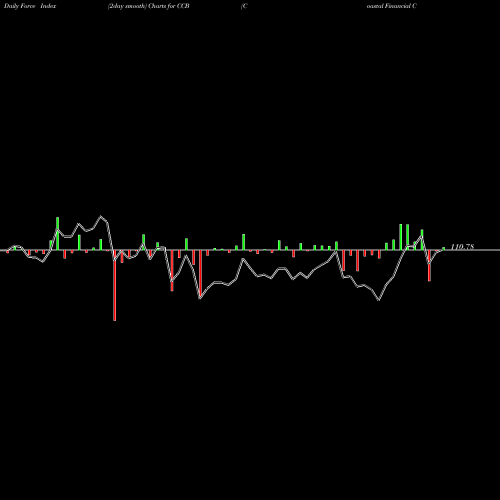Click the 'oastal Financial C' header text
Viewport: 500px width, 500px height.
(x=392, y=6)
